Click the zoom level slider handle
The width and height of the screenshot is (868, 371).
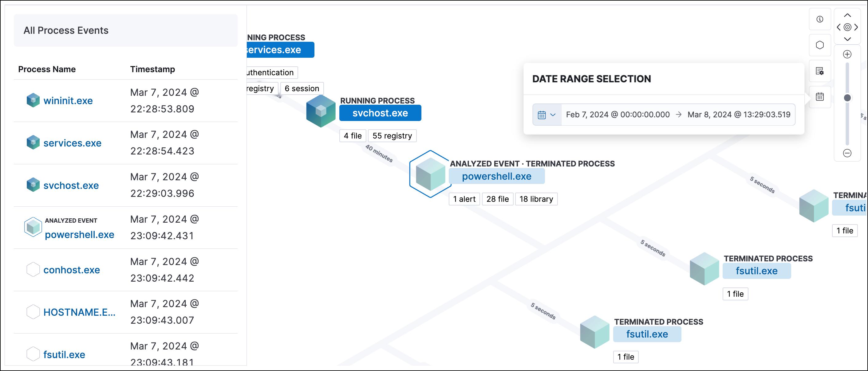[847, 98]
